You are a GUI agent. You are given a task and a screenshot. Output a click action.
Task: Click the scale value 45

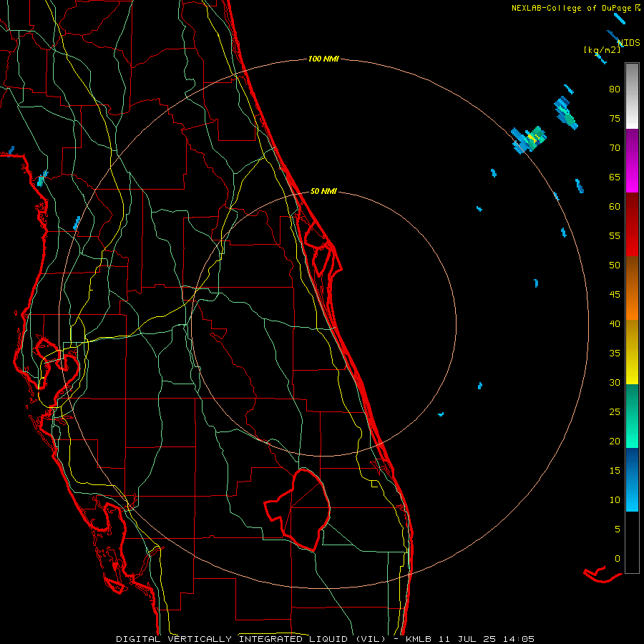[x=615, y=295]
